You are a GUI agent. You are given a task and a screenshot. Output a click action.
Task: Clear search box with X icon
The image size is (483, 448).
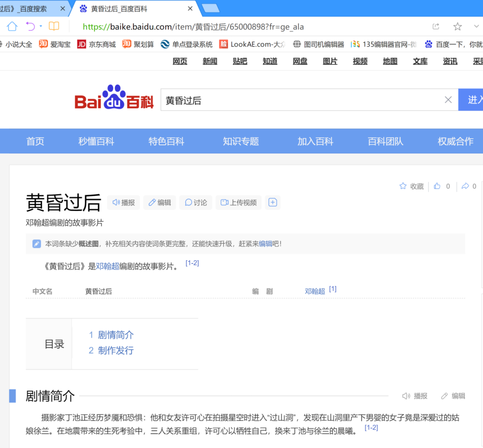(x=448, y=100)
